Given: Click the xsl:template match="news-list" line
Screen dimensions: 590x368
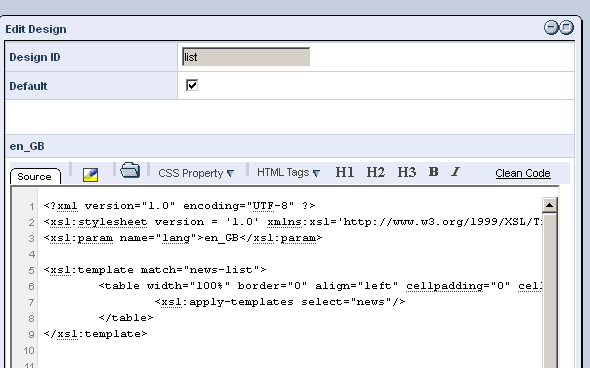Looking at the screenshot, I should (155, 270).
